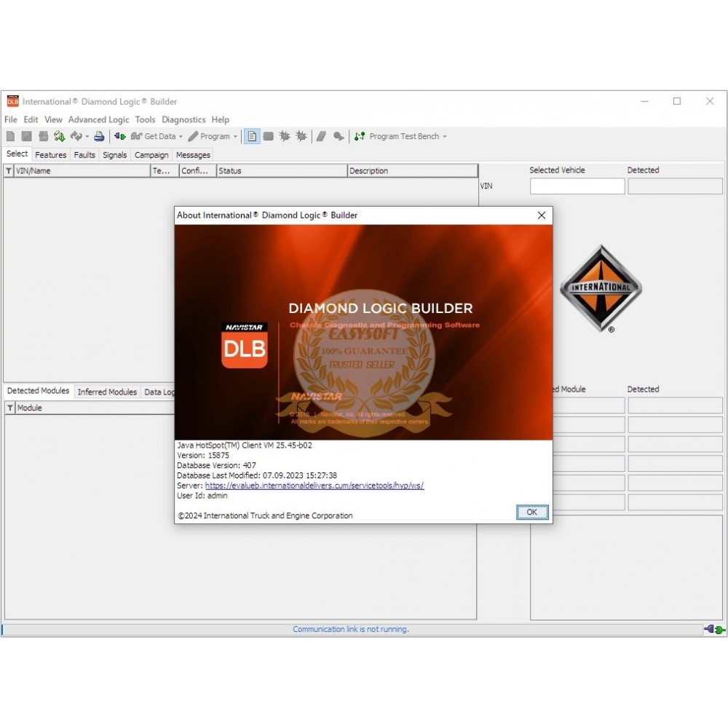Open the Diagnostics menu

point(183,120)
